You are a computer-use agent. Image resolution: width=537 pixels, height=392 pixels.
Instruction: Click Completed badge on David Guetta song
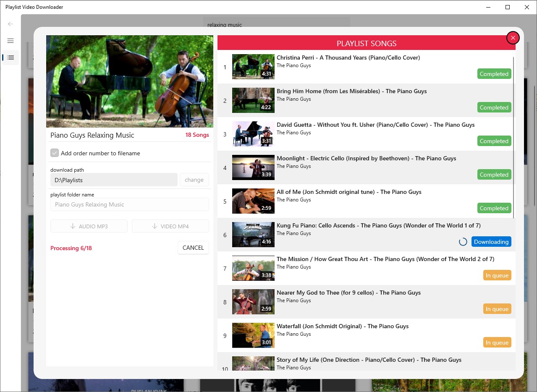[494, 141]
